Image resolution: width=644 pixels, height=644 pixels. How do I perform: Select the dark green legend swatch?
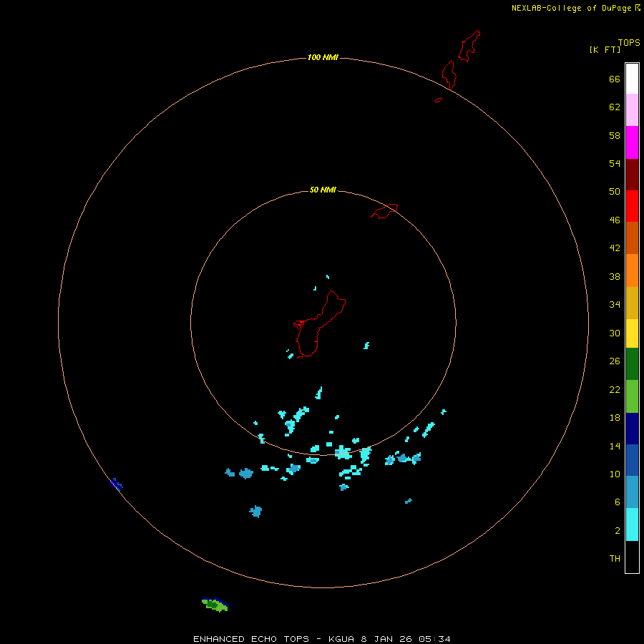pyautogui.click(x=632, y=364)
